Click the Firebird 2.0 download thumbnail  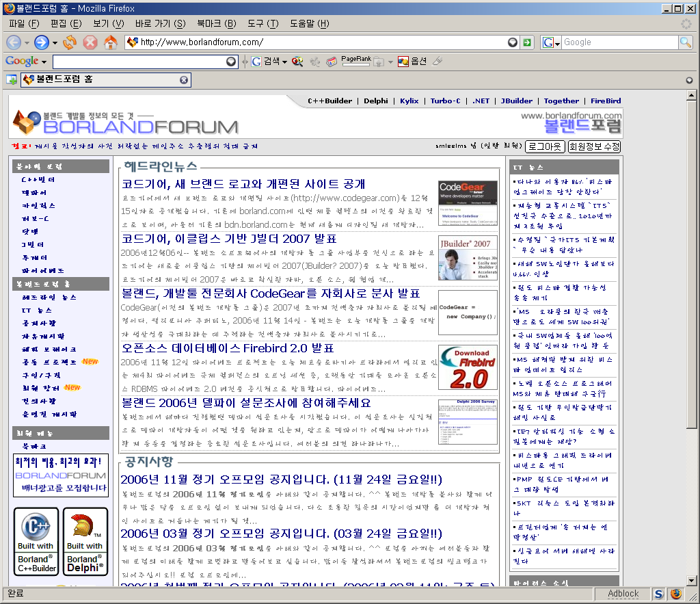pyautogui.click(x=468, y=368)
